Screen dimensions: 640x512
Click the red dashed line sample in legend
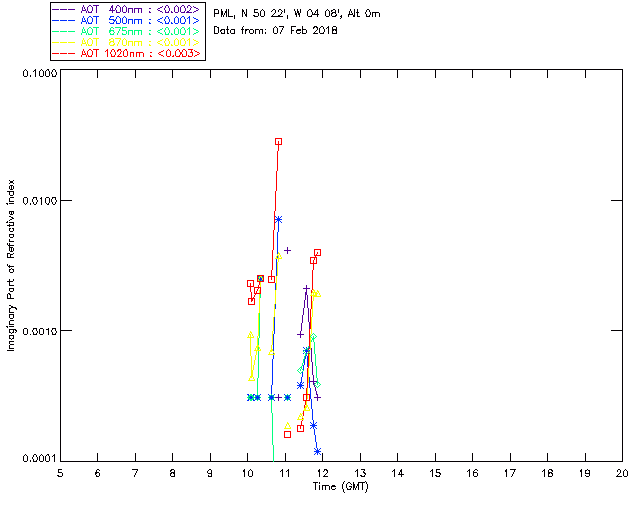pos(64,53)
